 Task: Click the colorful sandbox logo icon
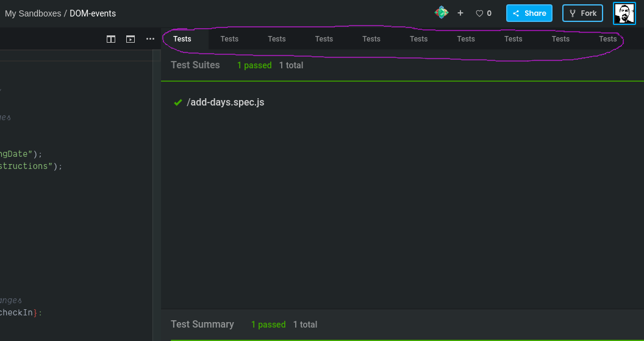click(442, 13)
